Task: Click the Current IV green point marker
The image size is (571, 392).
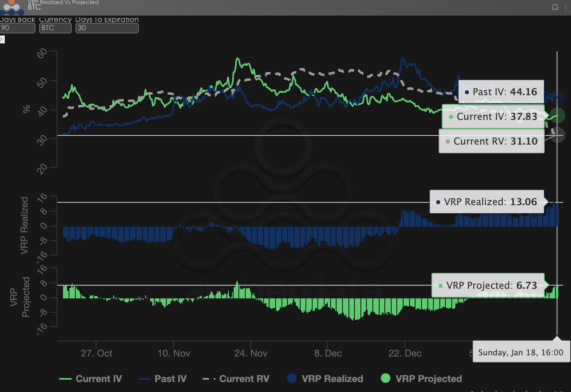Action: pos(557,116)
